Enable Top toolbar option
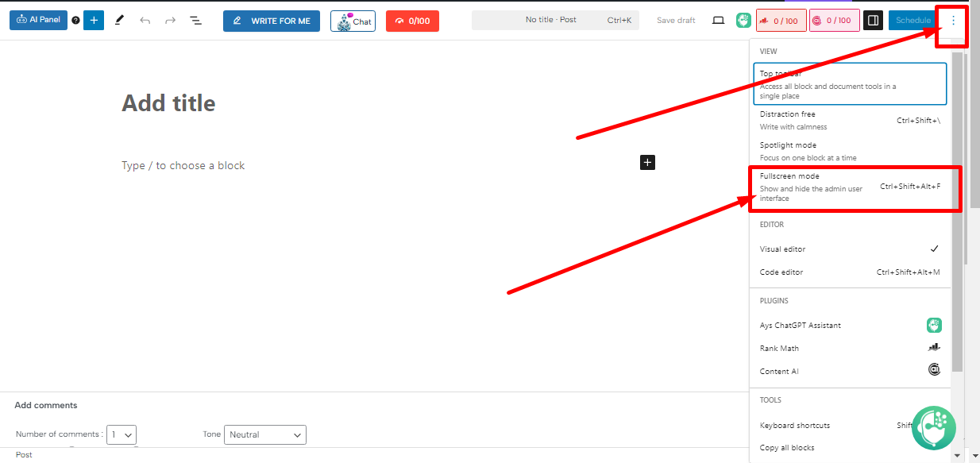The width and height of the screenshot is (980, 463). (x=850, y=84)
